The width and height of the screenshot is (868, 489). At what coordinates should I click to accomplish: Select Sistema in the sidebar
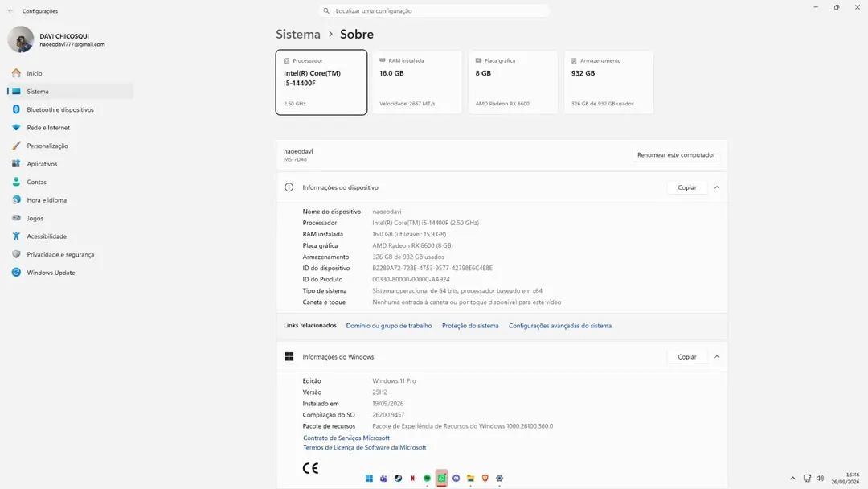(70, 92)
